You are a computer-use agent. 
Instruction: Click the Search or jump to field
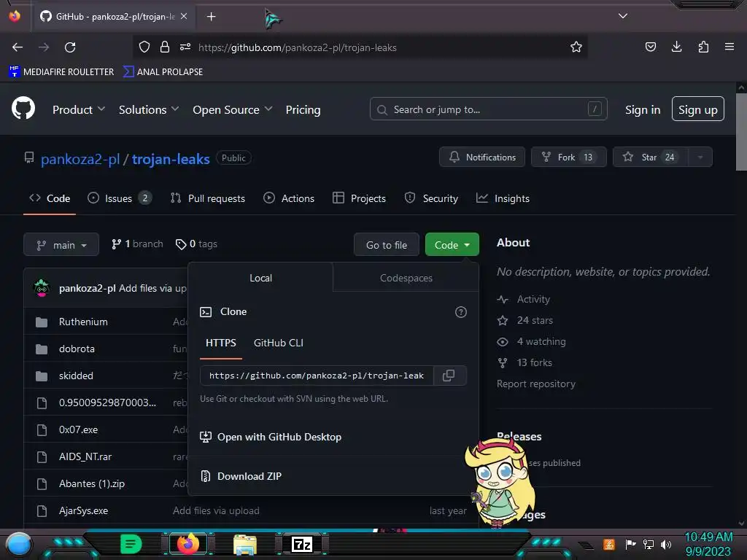[x=488, y=109]
